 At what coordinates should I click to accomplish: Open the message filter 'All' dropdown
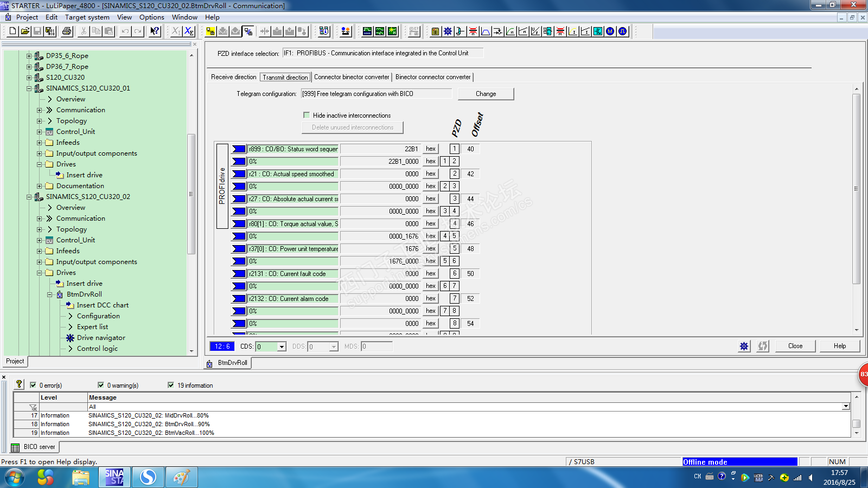click(x=846, y=407)
